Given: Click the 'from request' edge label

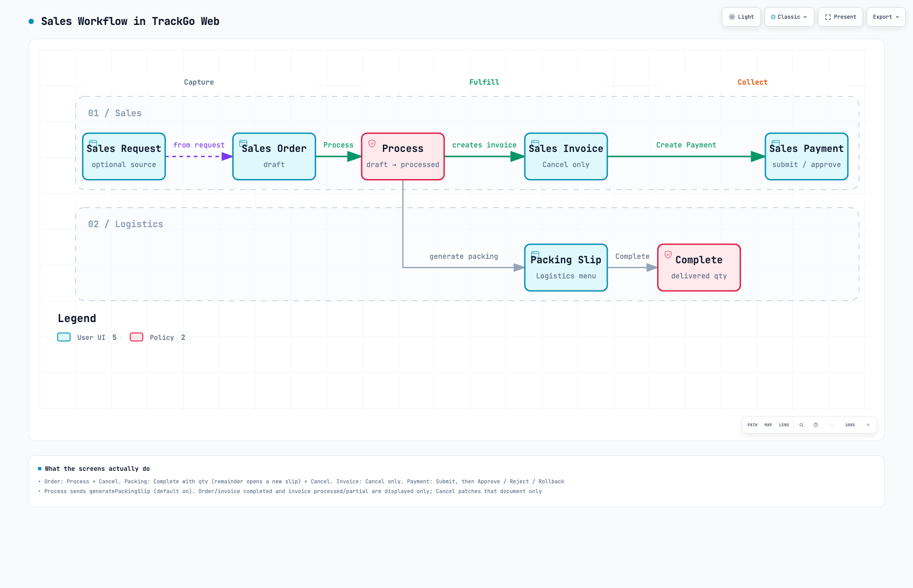Looking at the screenshot, I should point(199,145).
